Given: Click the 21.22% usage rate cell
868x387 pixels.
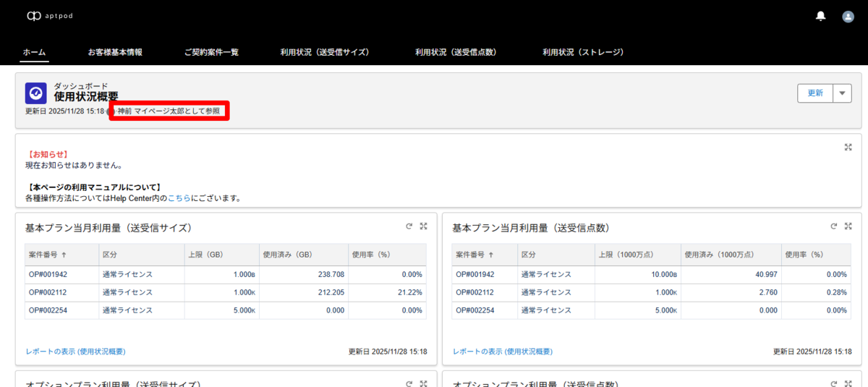Looking at the screenshot, I should 409,293.
